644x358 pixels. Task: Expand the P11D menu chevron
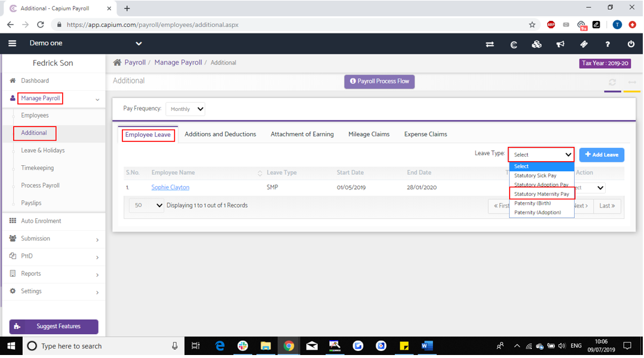[x=97, y=257]
